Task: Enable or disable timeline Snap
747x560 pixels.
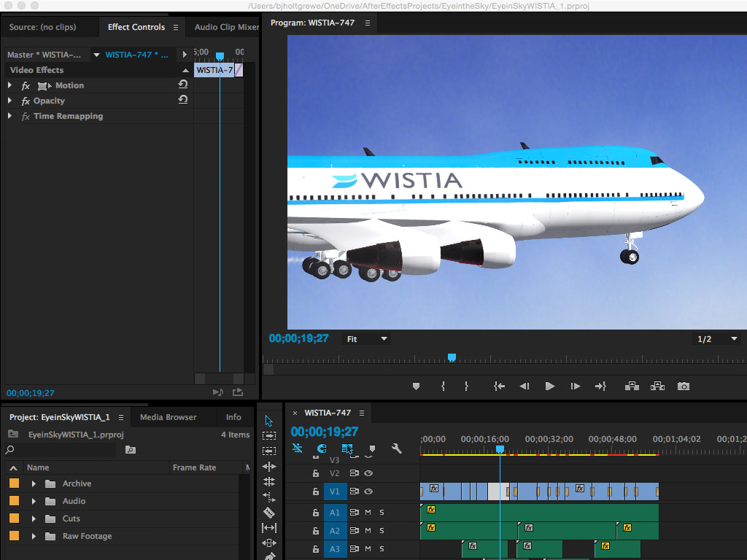Action: (x=321, y=449)
